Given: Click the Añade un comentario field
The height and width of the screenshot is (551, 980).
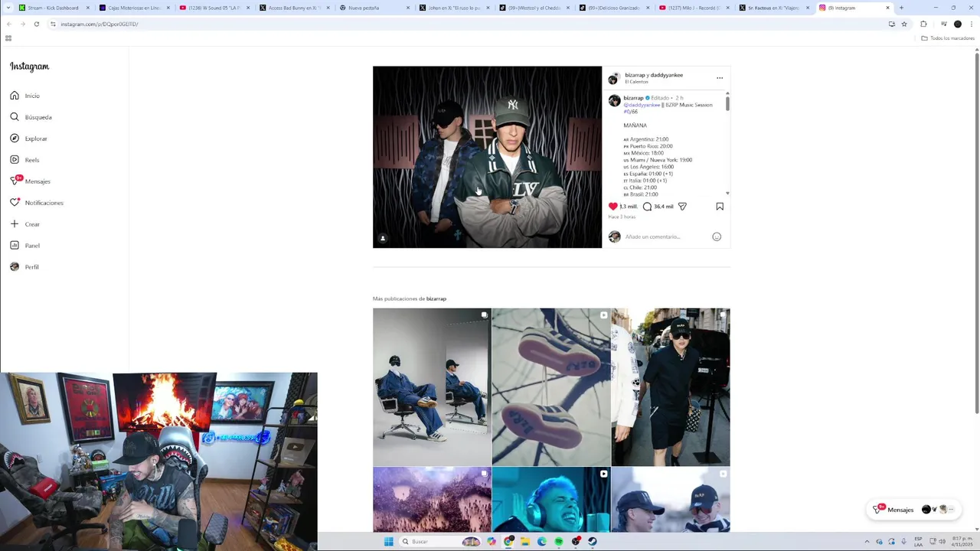Looking at the screenshot, I should 665,236.
